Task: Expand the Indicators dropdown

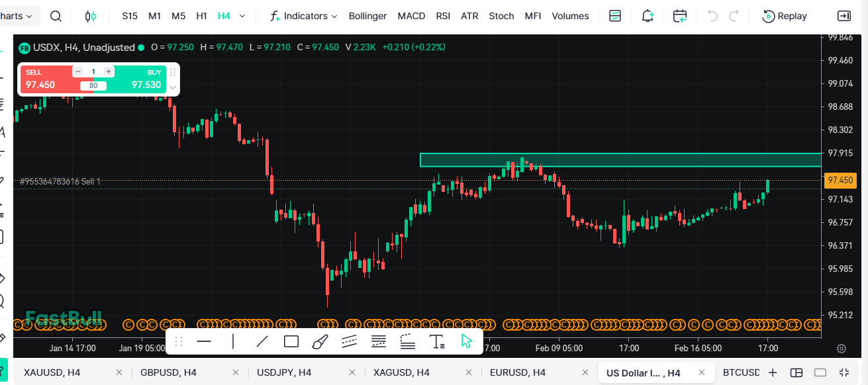Action: (x=304, y=16)
